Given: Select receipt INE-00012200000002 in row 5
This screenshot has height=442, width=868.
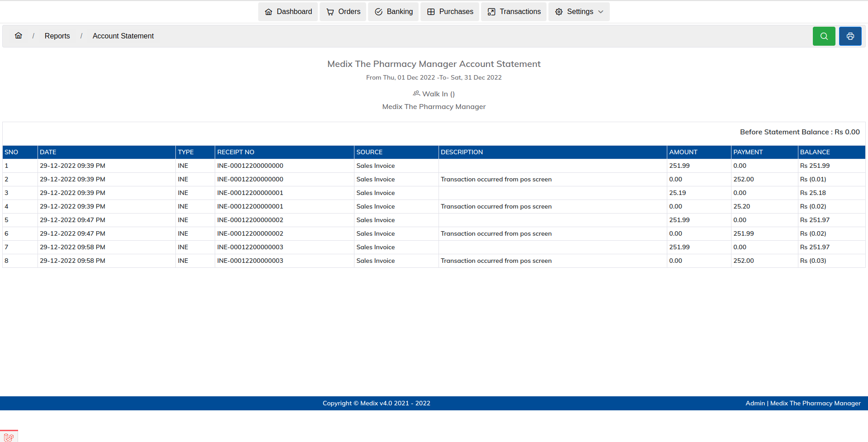Looking at the screenshot, I should 250,220.
